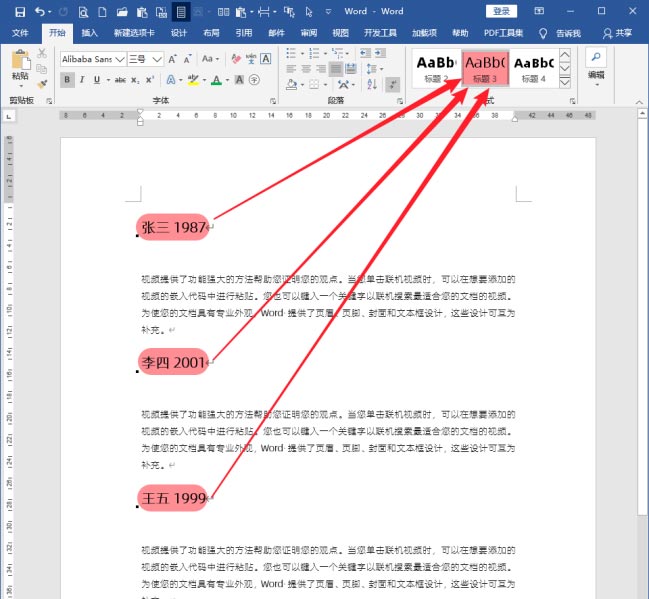Set center paragraph alignment
The height and width of the screenshot is (599, 649).
point(306,69)
